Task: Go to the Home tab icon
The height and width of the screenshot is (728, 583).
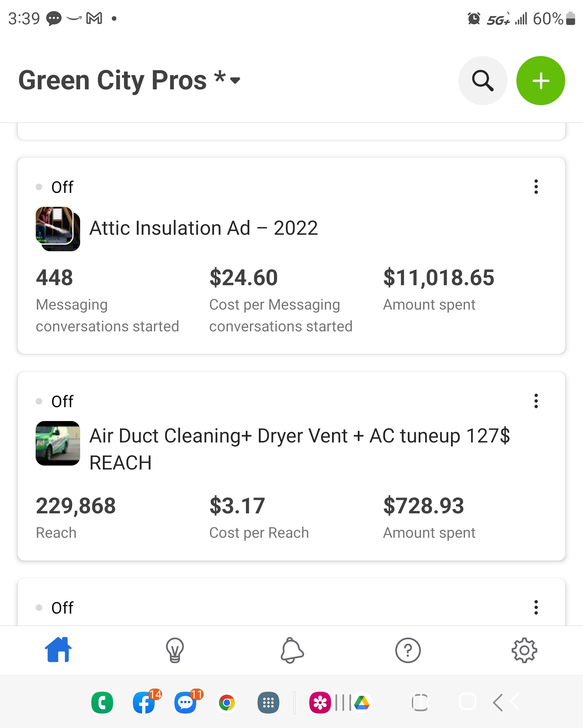Action: [x=58, y=650]
